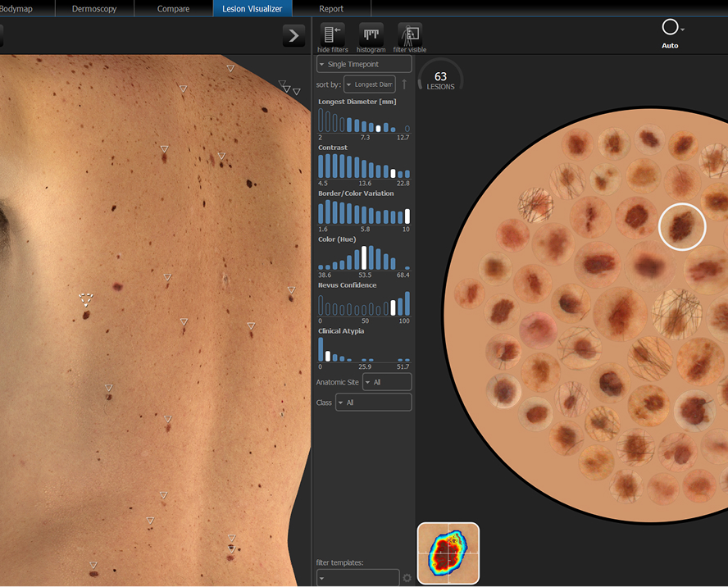Click the filter visible icon
728x587 pixels.
click(409, 35)
